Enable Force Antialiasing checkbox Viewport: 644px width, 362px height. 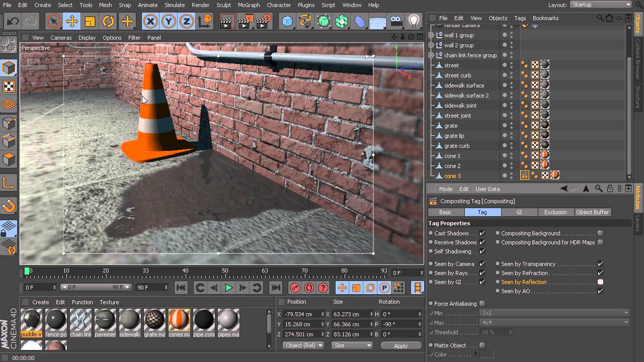coord(482,304)
